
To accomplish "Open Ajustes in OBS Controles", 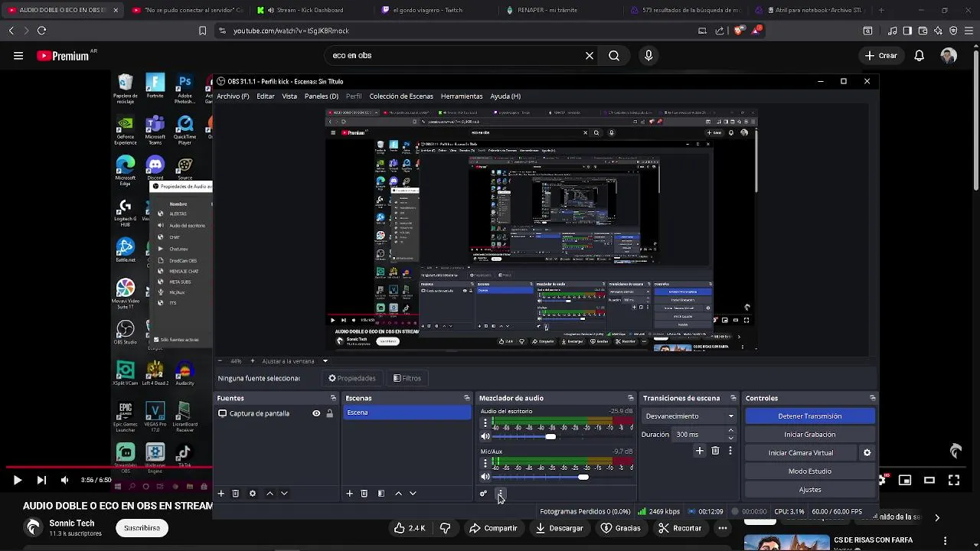I will pos(810,490).
